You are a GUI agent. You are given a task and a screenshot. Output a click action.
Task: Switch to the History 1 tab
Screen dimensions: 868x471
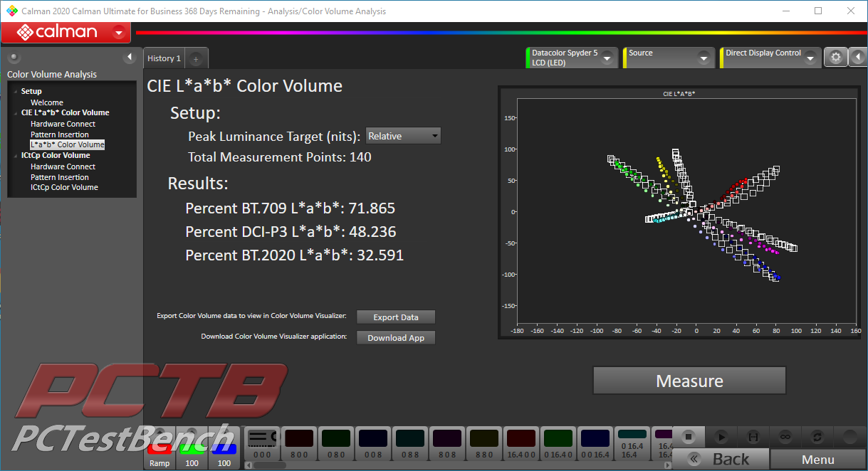coord(164,58)
